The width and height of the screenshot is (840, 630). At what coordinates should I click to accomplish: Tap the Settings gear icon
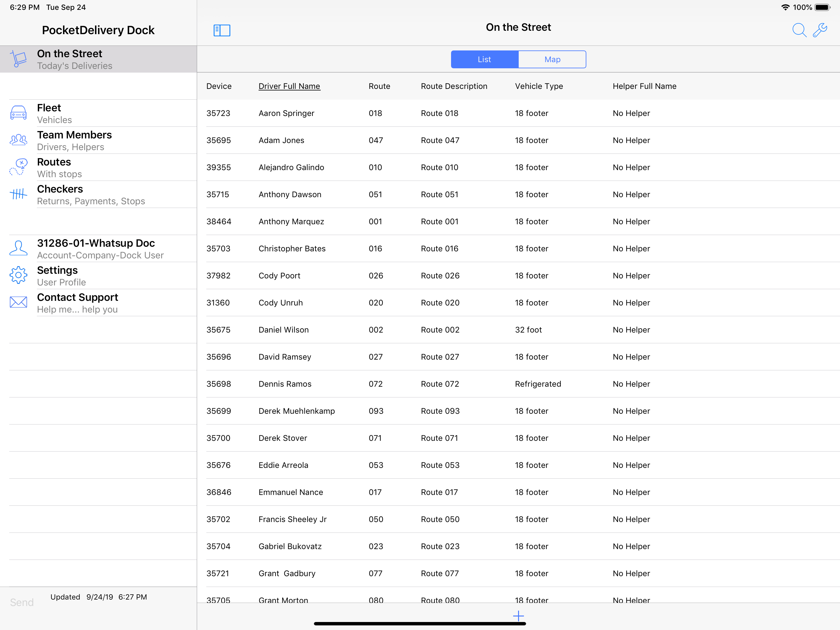click(x=18, y=276)
